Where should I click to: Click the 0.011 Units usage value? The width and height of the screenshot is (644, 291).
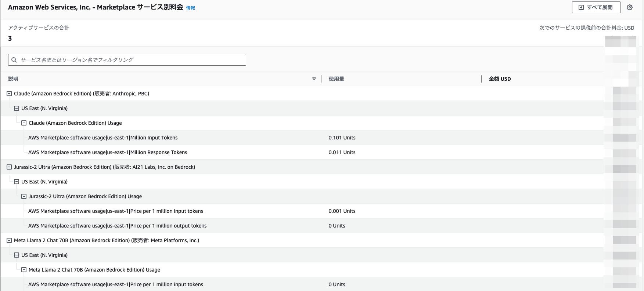coord(342,152)
